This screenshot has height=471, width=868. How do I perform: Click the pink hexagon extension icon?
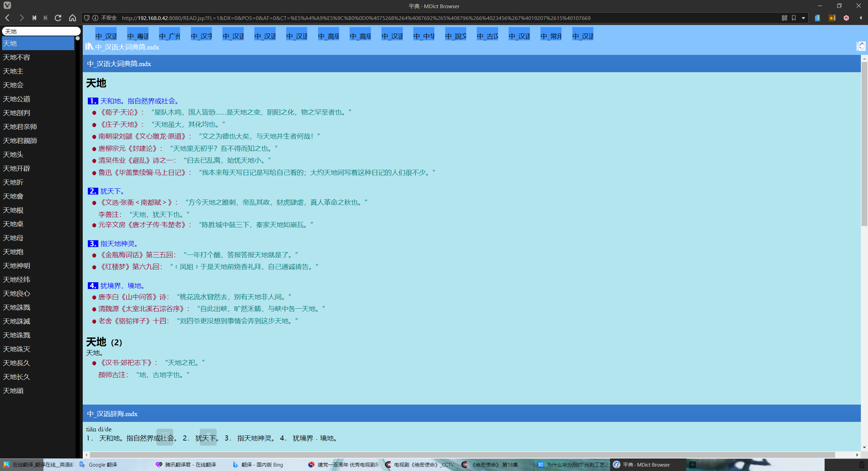[x=846, y=18]
